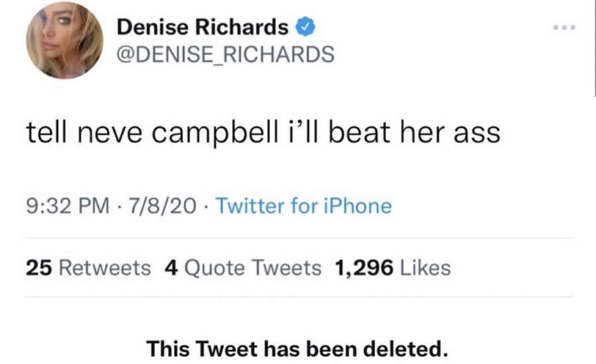Screen dimensions: 596x364
Task: Click the 'Likes' label
Action: (424, 268)
